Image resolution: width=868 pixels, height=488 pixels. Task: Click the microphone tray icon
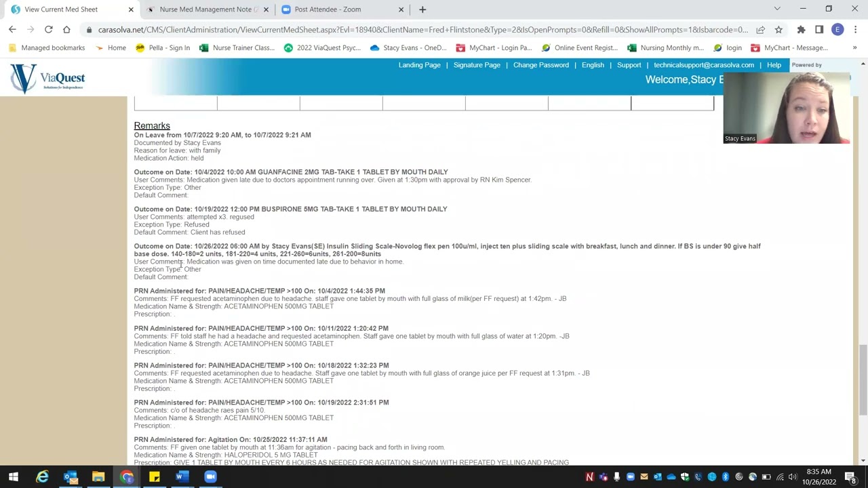click(616, 477)
